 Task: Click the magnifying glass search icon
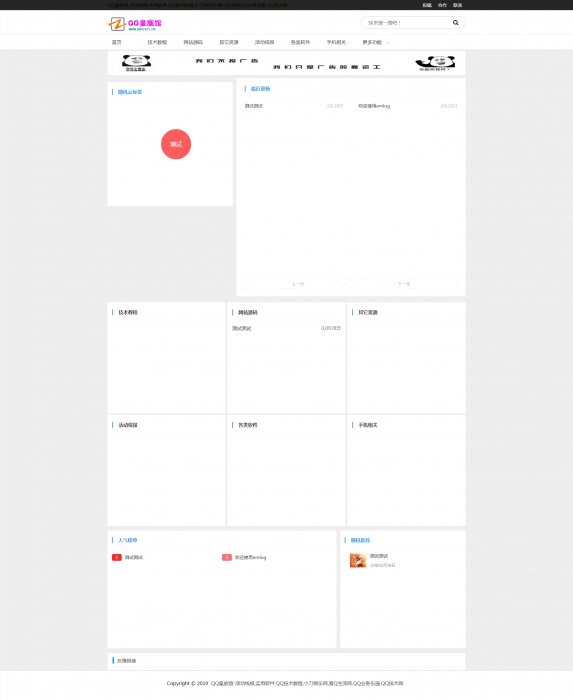tap(455, 23)
